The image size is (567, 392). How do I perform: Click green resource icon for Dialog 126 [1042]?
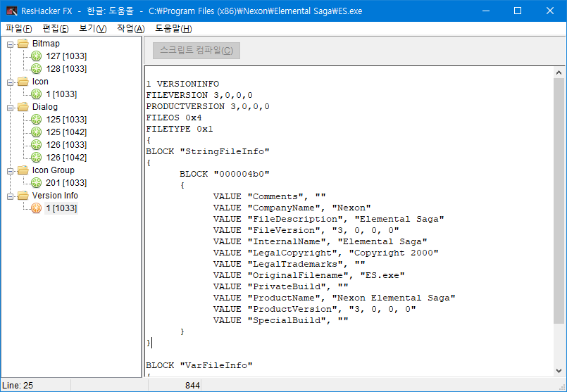(36, 158)
